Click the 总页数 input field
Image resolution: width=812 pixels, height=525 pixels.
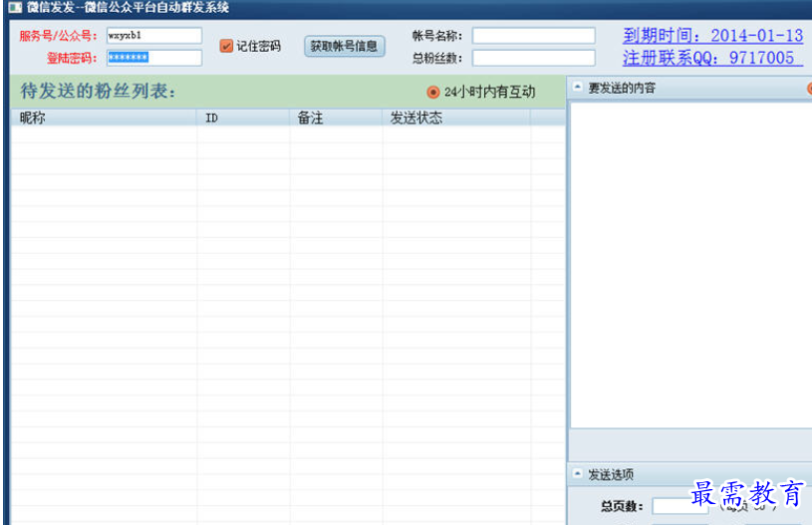(x=679, y=506)
